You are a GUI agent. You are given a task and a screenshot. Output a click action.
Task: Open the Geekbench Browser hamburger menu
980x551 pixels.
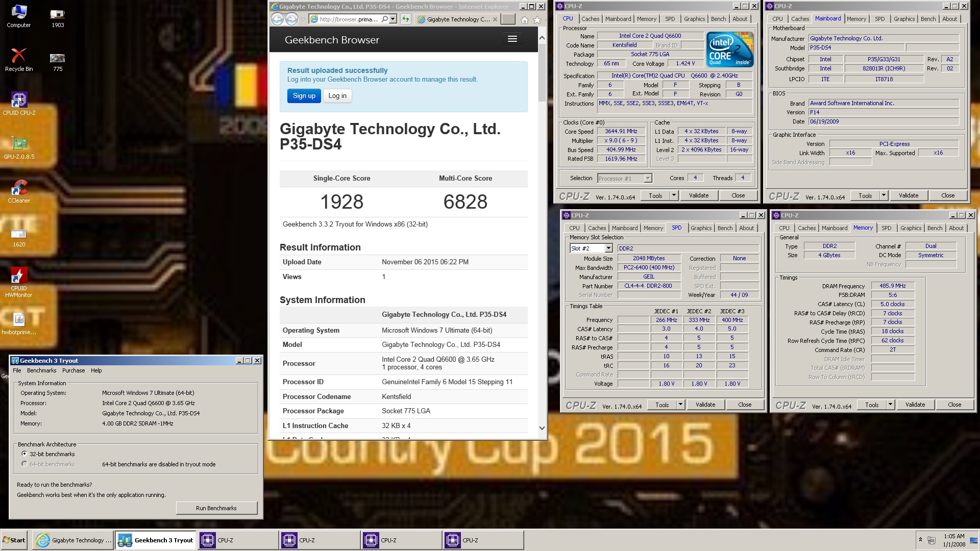tap(512, 39)
